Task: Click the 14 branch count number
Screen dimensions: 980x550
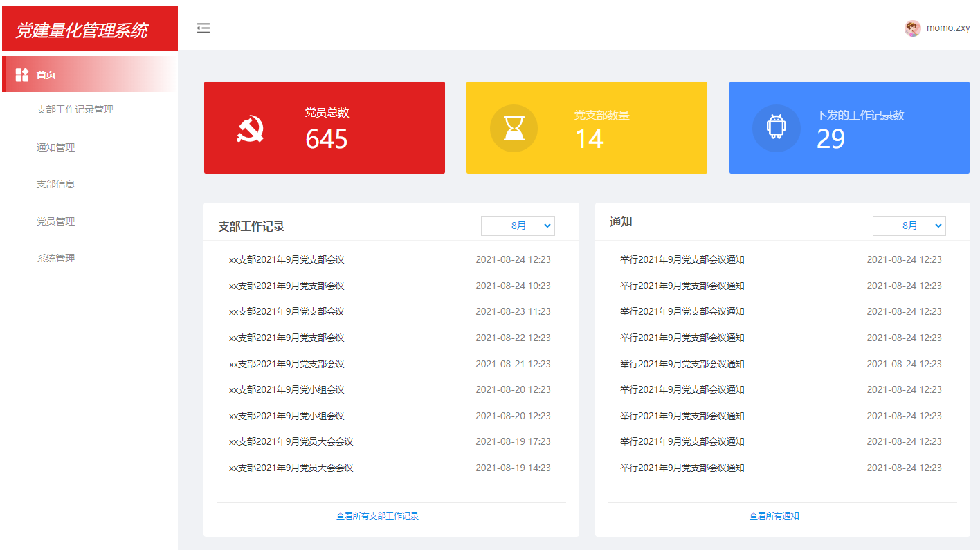Action: click(589, 140)
